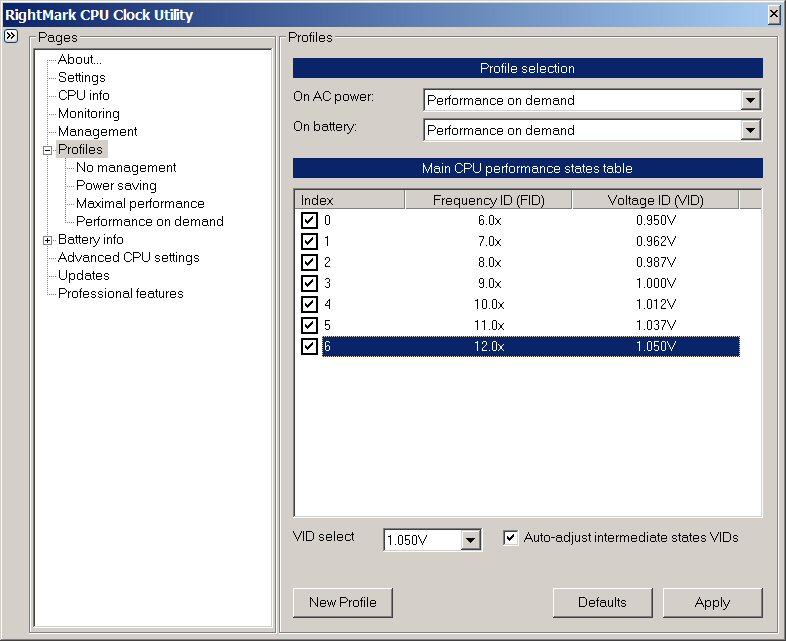The height and width of the screenshot is (641, 786).
Task: Click the 0.987V voltage cell
Action: [656, 263]
